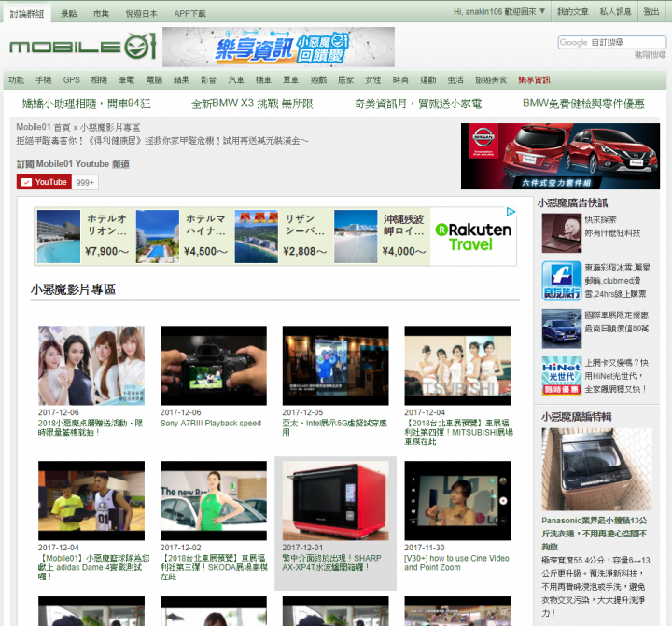Open the BMW免費健檢與零件優惠 link

583,104
